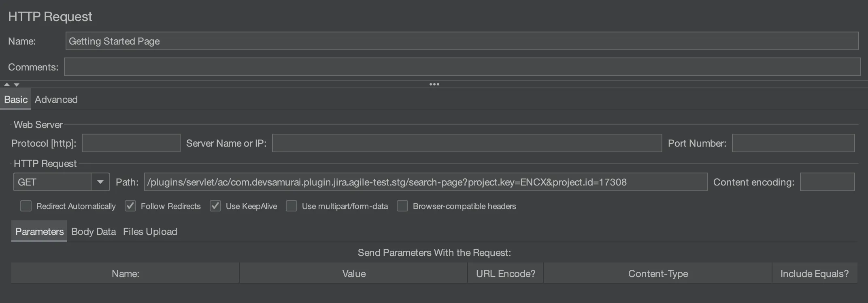This screenshot has height=303, width=868.
Task: Switch to the Files Upload tab
Action: click(x=150, y=232)
